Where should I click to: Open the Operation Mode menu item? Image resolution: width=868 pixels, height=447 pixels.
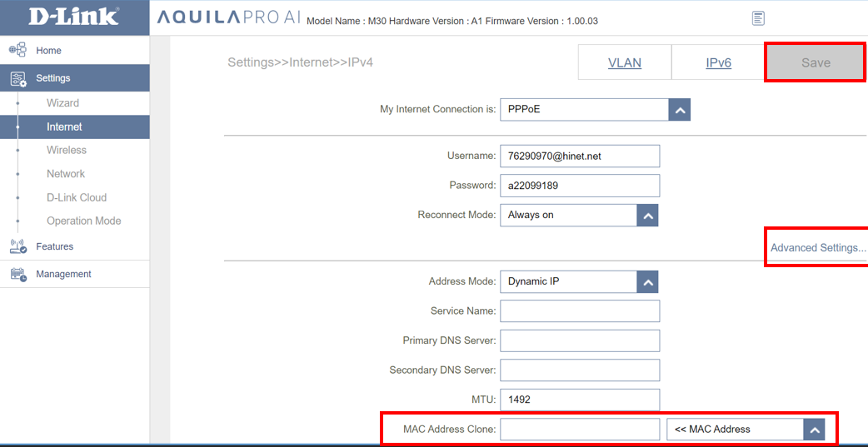tap(83, 221)
